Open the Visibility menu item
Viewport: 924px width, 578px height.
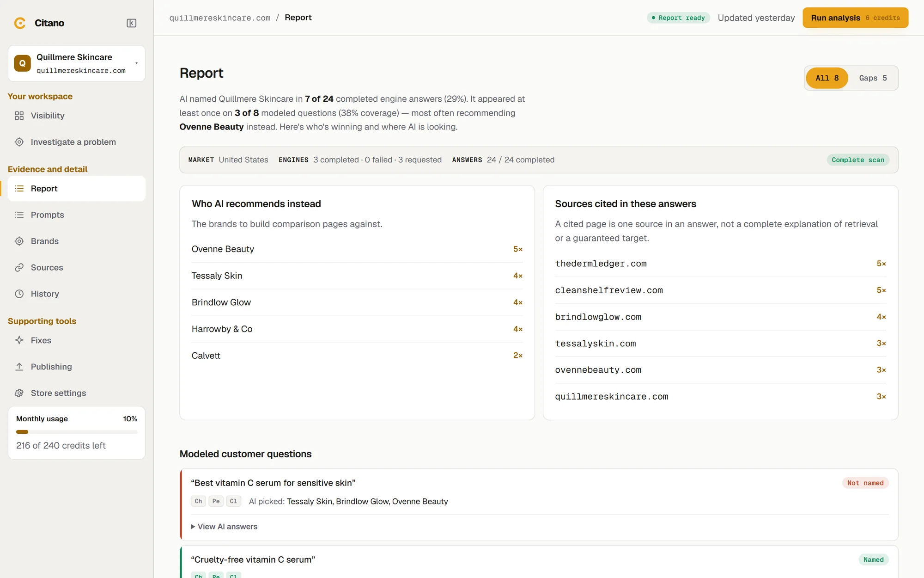pos(76,116)
